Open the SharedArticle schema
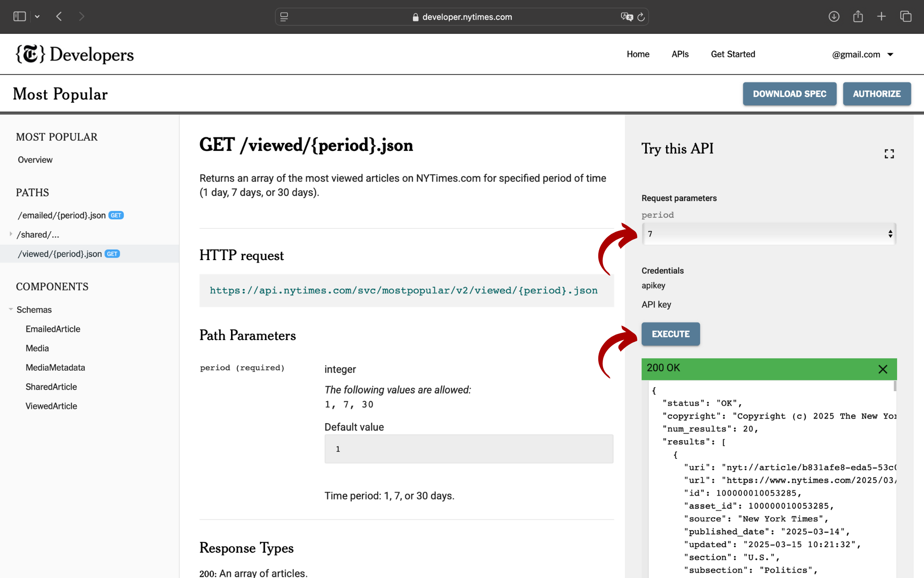Screen dimensions: 924x578 pyautogui.click(x=51, y=387)
